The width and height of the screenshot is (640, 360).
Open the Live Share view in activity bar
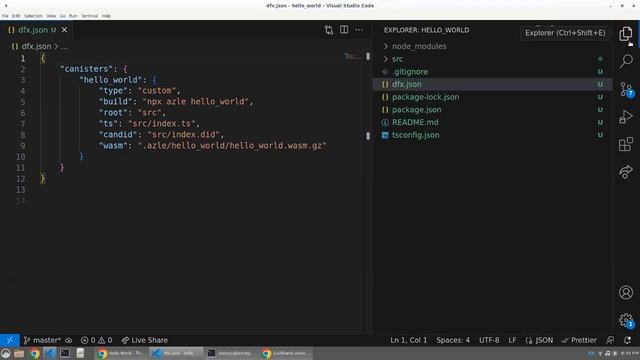626,172
